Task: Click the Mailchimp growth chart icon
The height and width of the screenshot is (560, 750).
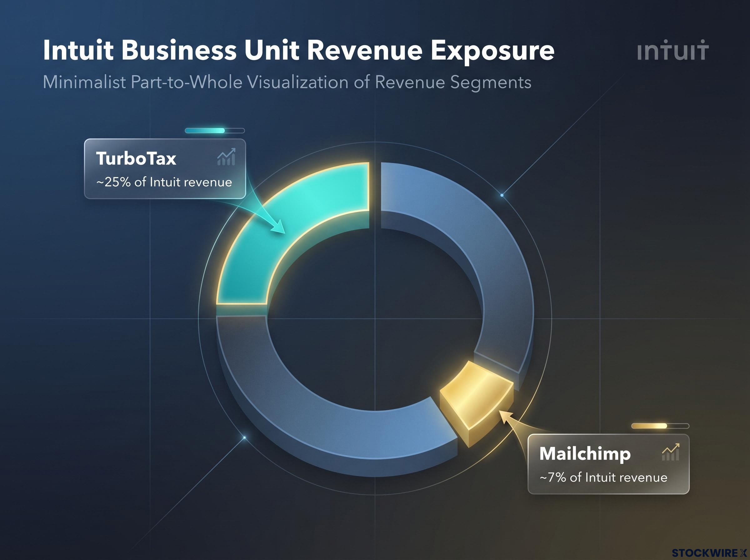Action: (x=671, y=452)
